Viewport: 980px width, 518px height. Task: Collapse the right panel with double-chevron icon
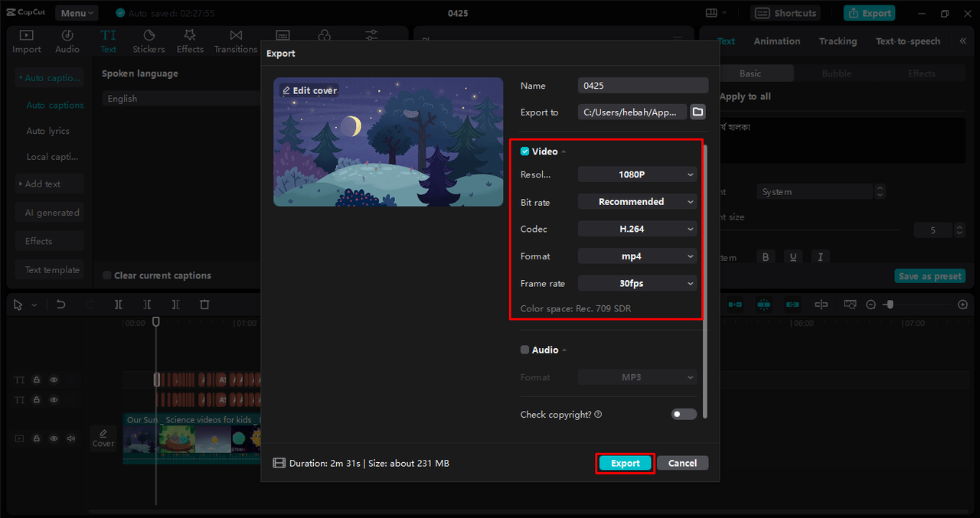(962, 41)
